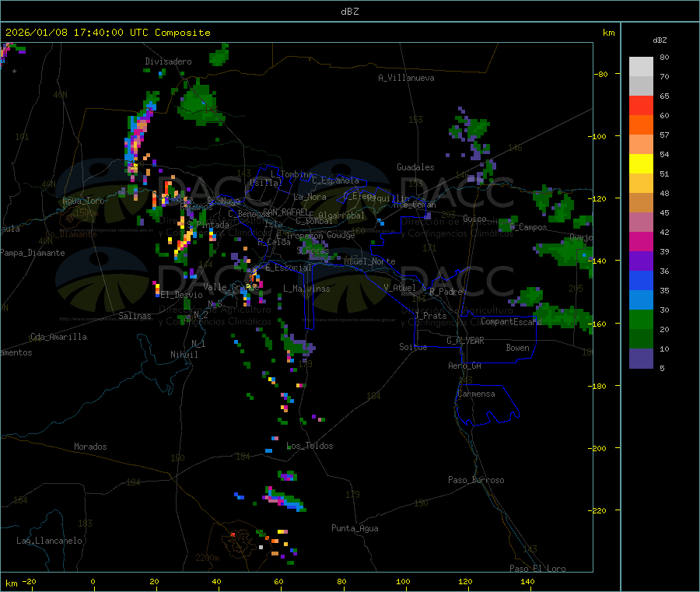
Task: Click the green echo cluster south of Divisadero
Action: click(x=200, y=103)
